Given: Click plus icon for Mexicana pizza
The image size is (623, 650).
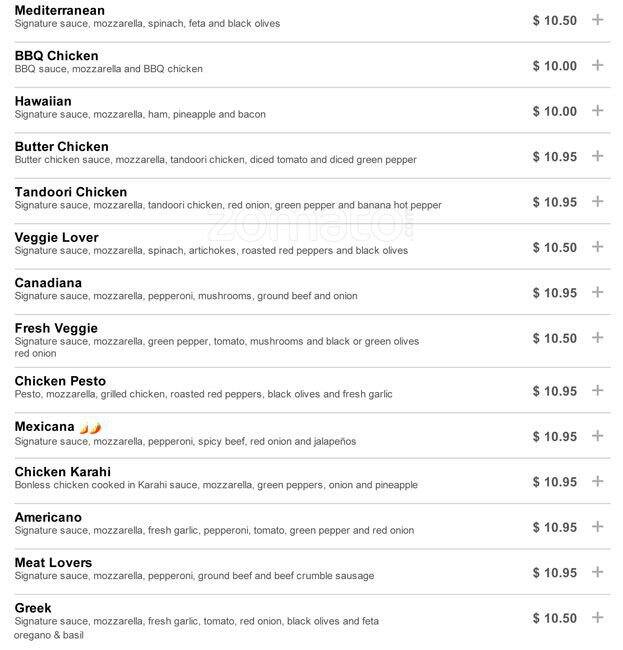Looking at the screenshot, I should [x=598, y=436].
